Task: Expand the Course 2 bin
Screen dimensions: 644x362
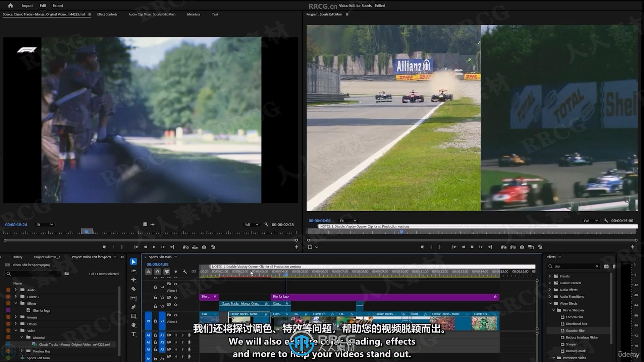Action: (15, 297)
